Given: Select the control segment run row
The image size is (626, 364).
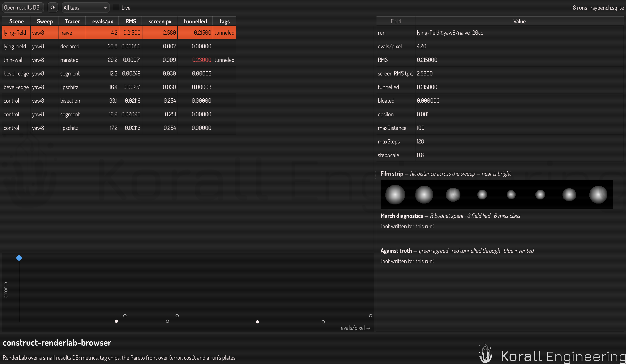Looking at the screenshot, I should 119,114.
